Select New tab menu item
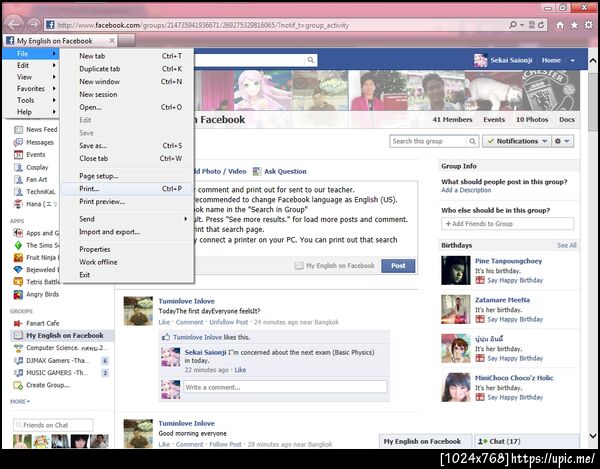 127,56
